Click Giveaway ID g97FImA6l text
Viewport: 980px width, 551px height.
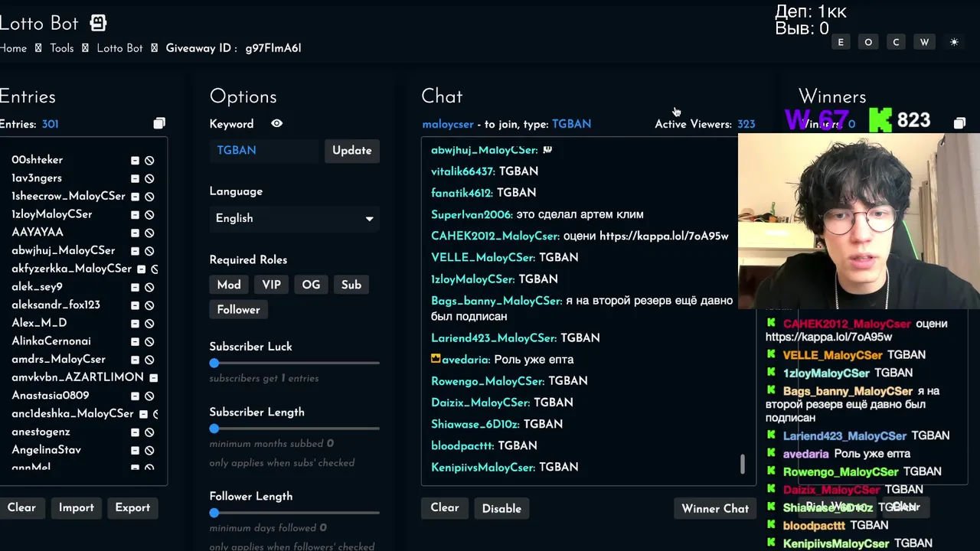[x=273, y=48]
